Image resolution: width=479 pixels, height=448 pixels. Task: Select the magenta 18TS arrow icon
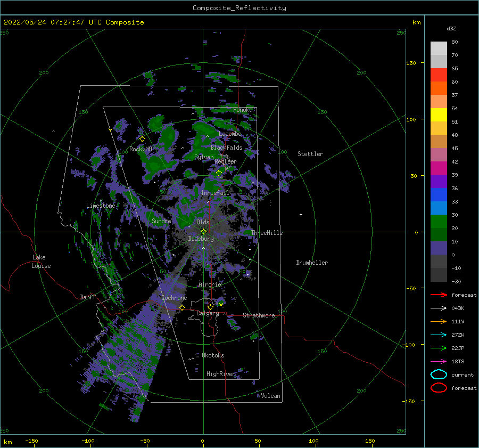tap(439, 362)
